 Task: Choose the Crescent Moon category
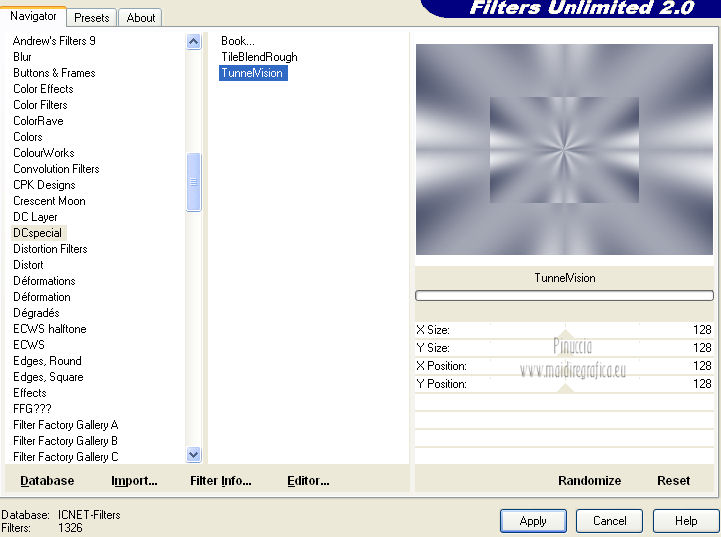click(49, 201)
